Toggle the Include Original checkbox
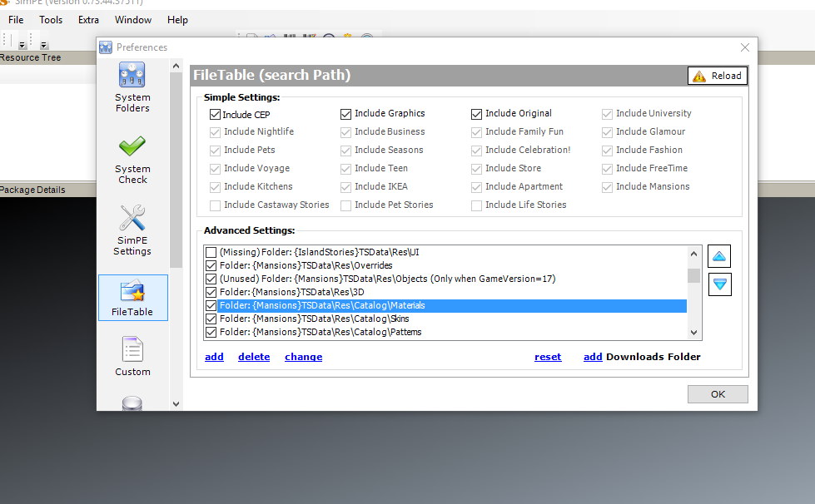 [x=477, y=114]
